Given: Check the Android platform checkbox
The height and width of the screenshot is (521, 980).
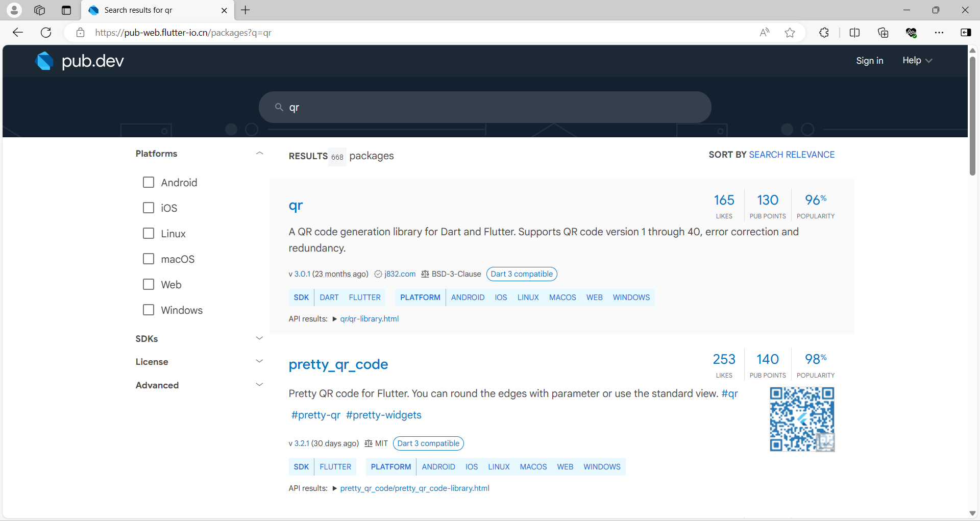Looking at the screenshot, I should point(149,182).
